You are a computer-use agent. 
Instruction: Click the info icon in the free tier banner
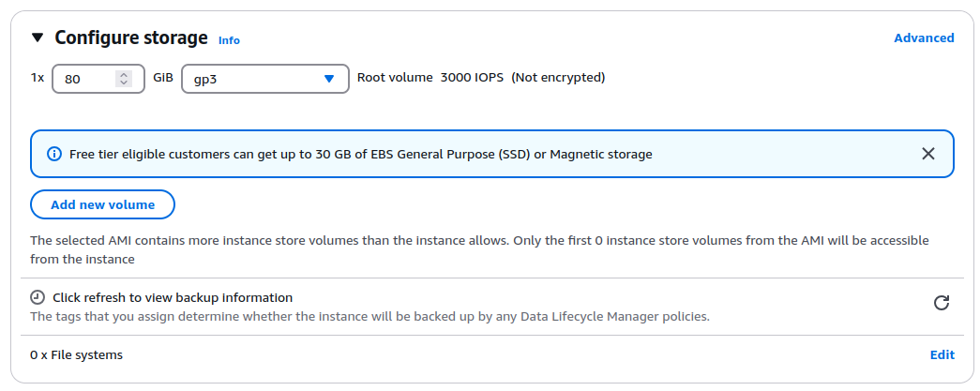tap(54, 154)
